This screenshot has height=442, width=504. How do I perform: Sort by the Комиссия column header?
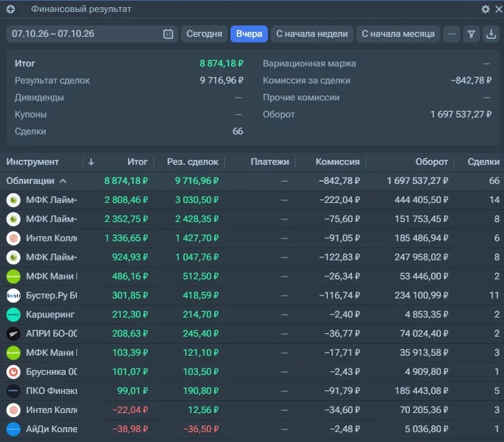pyautogui.click(x=337, y=162)
